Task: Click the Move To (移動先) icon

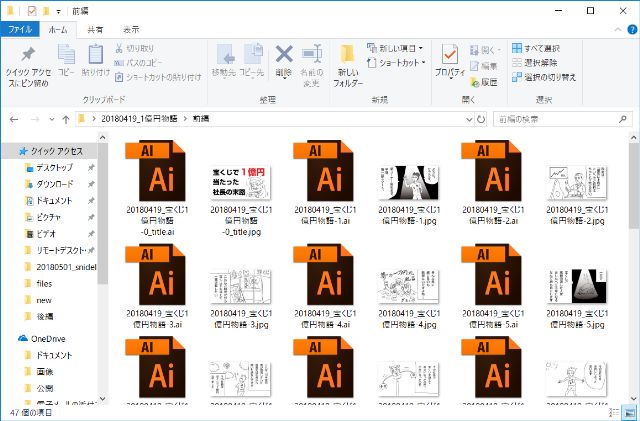Action: (x=224, y=55)
